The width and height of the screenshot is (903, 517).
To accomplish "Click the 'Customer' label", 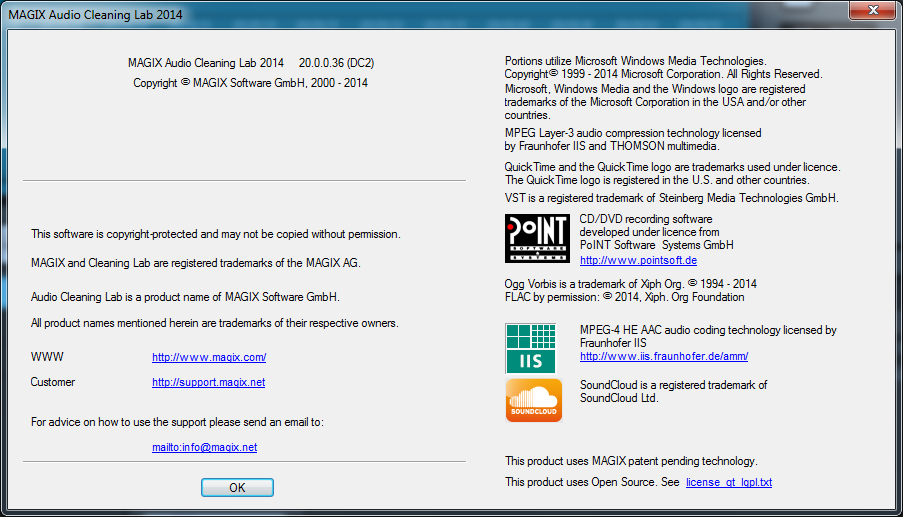I will click(52, 382).
